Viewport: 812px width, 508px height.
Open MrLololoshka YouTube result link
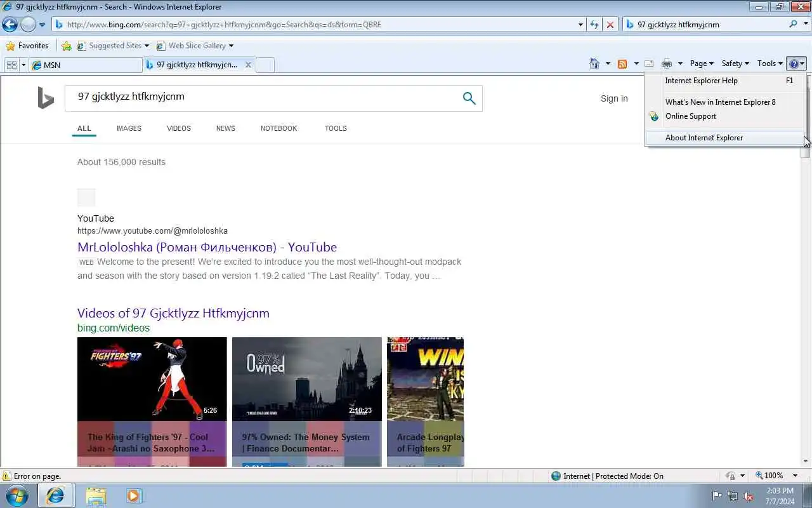(207, 247)
